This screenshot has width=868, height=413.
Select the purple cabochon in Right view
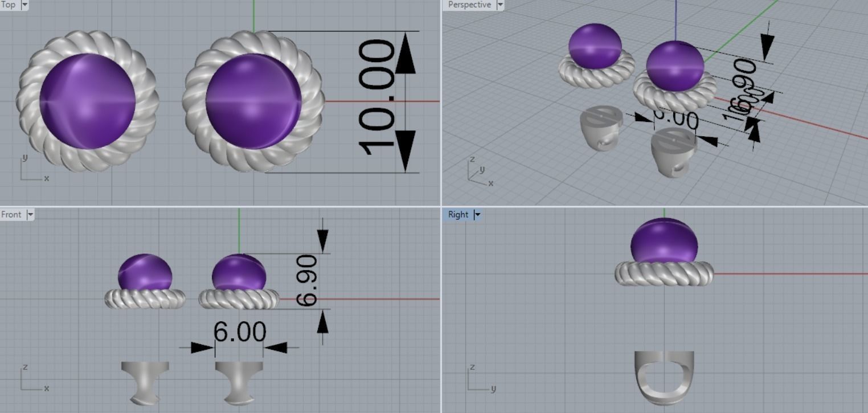664,239
